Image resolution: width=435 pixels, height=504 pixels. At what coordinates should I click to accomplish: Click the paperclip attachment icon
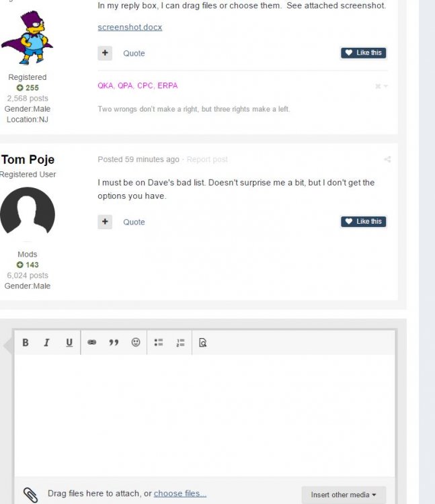coord(30,495)
